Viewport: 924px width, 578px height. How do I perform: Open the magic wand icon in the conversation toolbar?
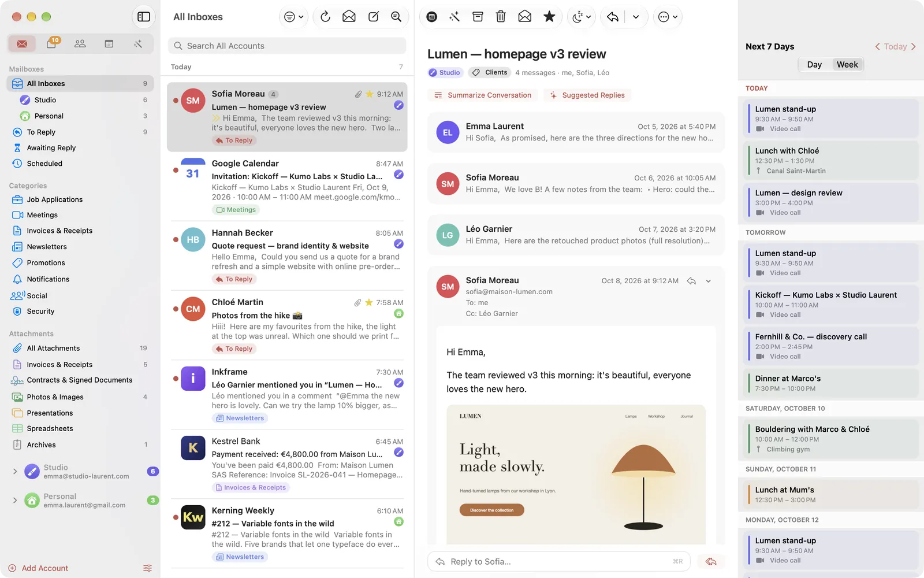454,17
